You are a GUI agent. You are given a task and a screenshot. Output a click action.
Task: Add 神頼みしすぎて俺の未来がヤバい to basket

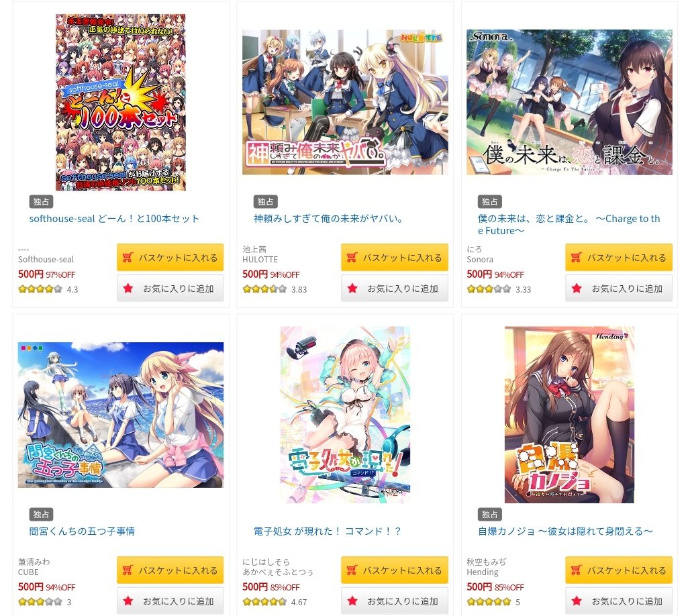tap(394, 258)
